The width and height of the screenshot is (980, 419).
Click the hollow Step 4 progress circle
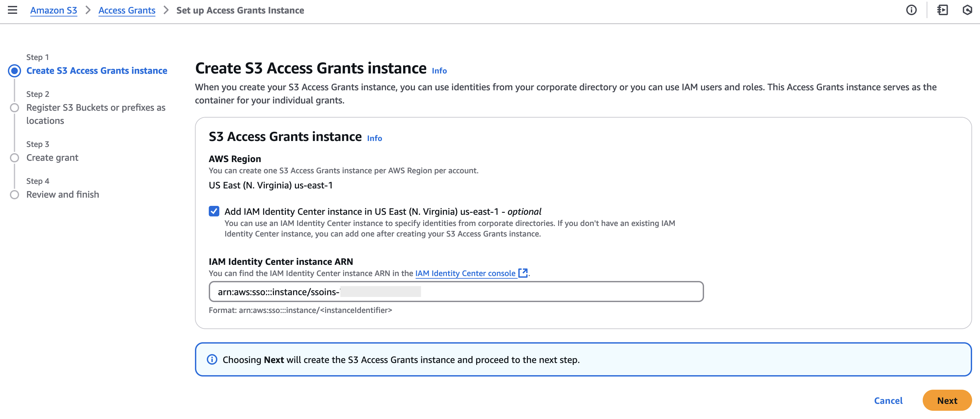(14, 194)
